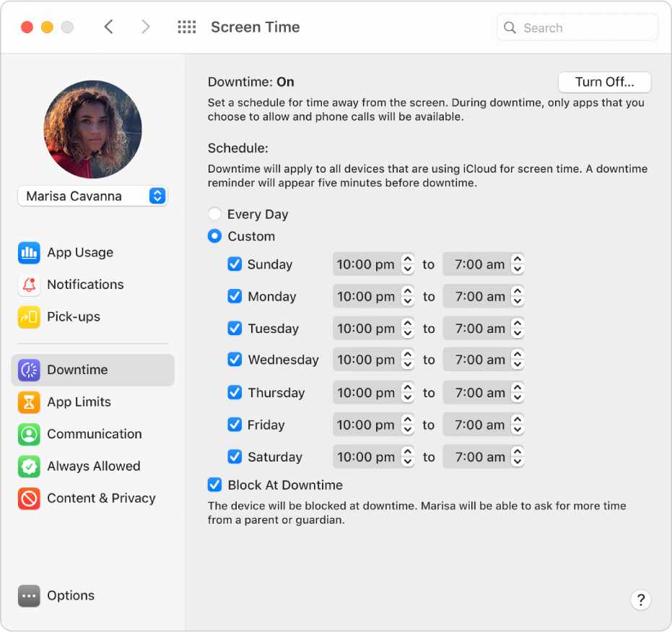Uncheck the Sunday checkbox
Image resolution: width=672 pixels, height=632 pixels.
pos(235,264)
